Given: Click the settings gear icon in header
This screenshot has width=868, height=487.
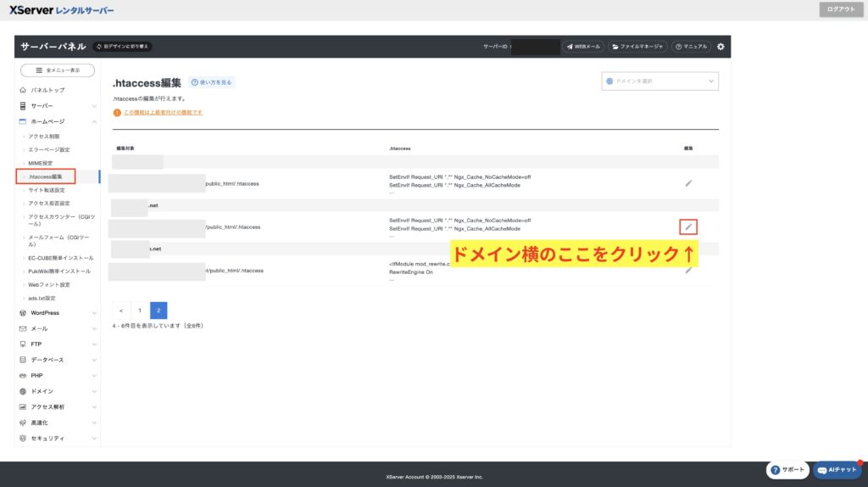Looking at the screenshot, I should click(721, 47).
